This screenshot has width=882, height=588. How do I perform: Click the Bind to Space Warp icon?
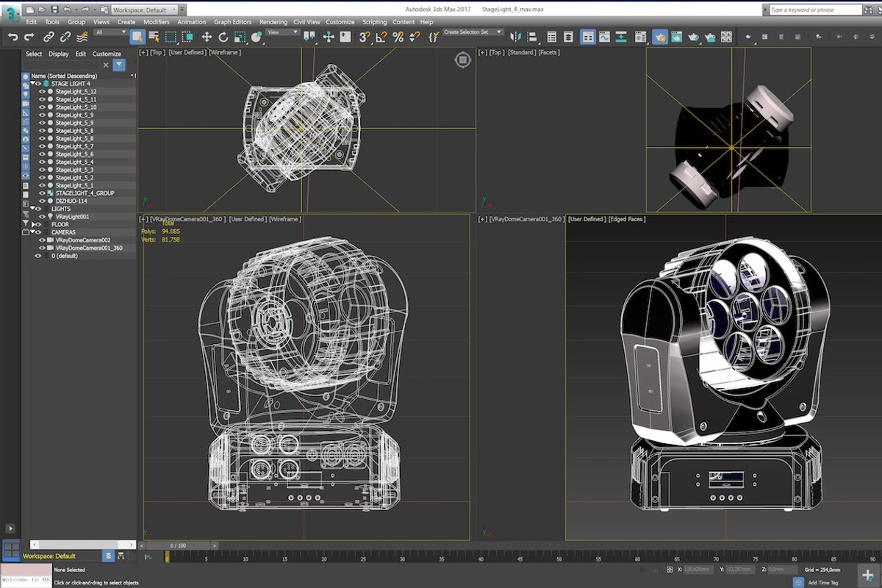(x=82, y=37)
